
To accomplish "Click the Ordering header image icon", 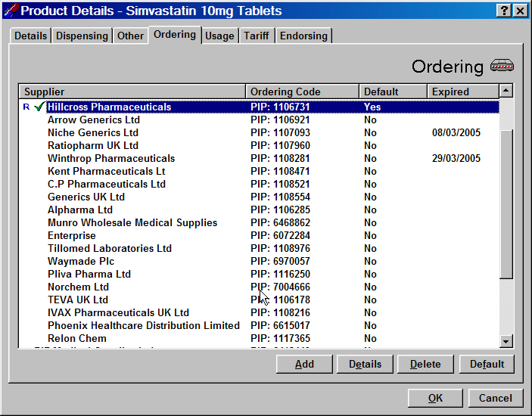I will pos(502,66).
